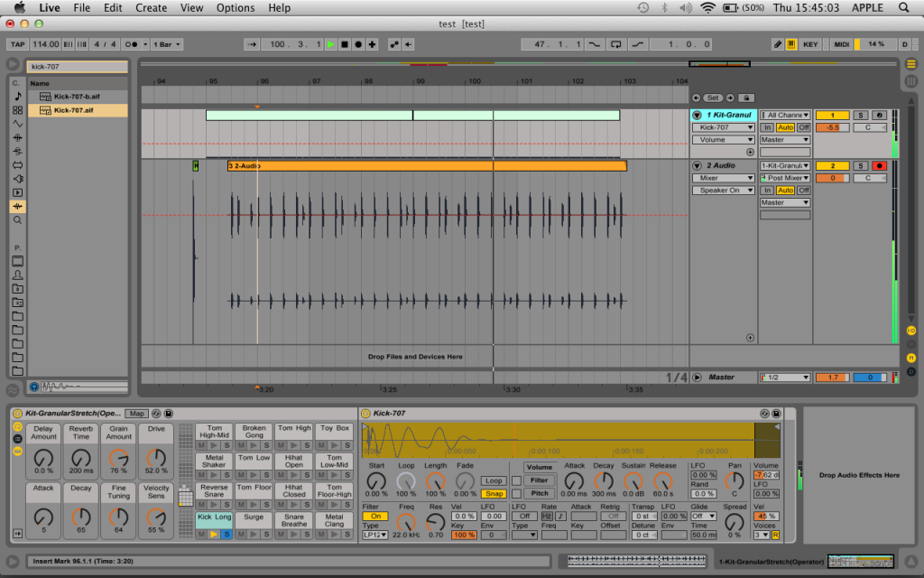Click the Snap button in Kick-707
This screenshot has width=924, height=578.
click(494, 494)
